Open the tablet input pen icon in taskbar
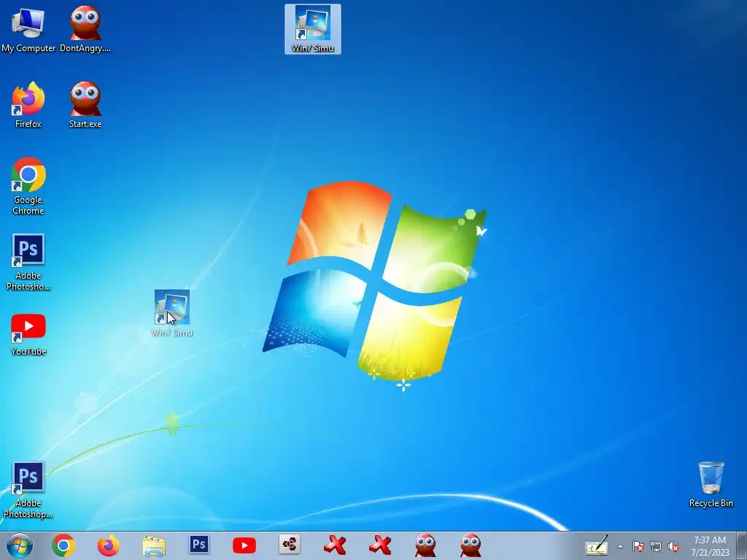The image size is (747, 560). click(x=597, y=545)
